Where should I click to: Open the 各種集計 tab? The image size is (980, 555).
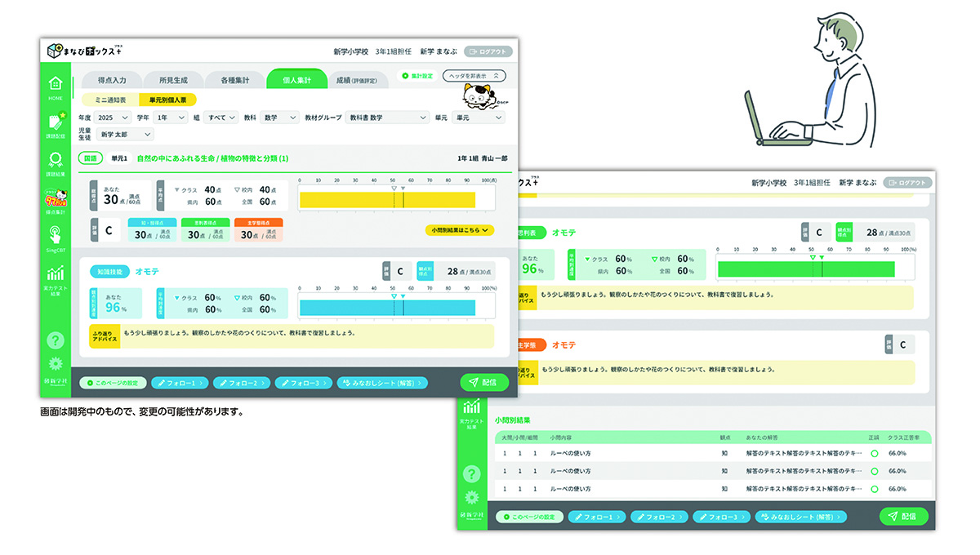coord(234,80)
